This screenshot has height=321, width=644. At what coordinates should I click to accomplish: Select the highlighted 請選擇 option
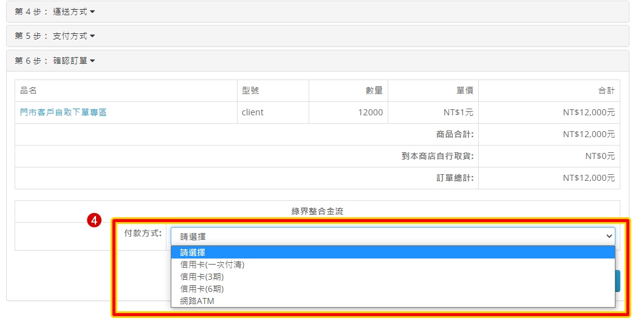193,252
